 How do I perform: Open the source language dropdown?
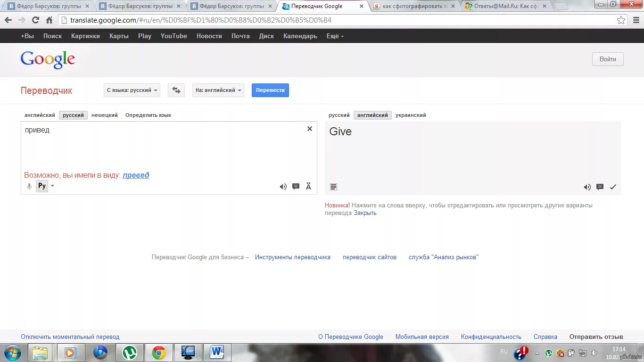(132, 90)
